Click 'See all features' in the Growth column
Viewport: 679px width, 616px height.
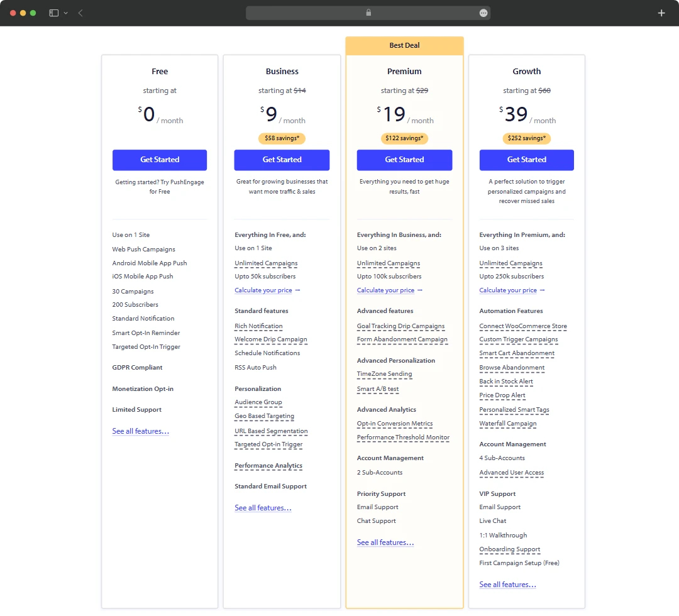coord(507,585)
